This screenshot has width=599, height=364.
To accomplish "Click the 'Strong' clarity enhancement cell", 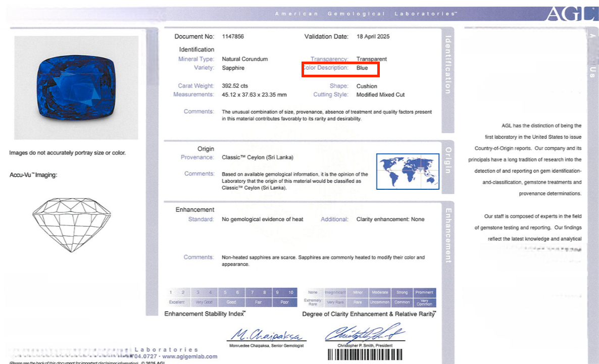I will [x=402, y=293].
